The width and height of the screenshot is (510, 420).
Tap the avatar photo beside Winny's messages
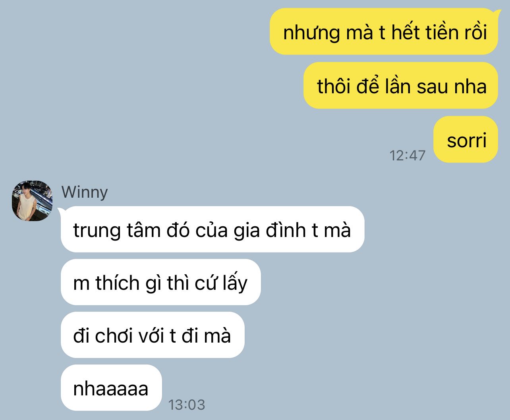pyautogui.click(x=32, y=201)
